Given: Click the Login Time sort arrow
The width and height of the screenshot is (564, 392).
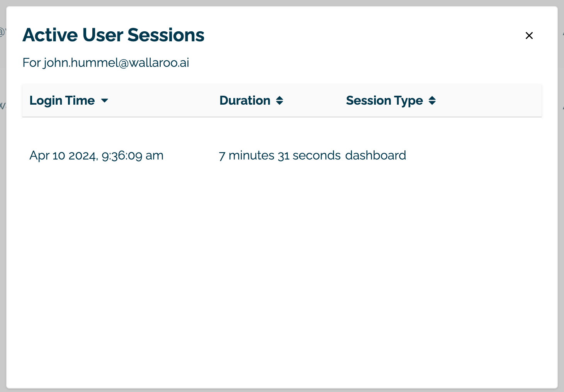Looking at the screenshot, I should point(104,101).
